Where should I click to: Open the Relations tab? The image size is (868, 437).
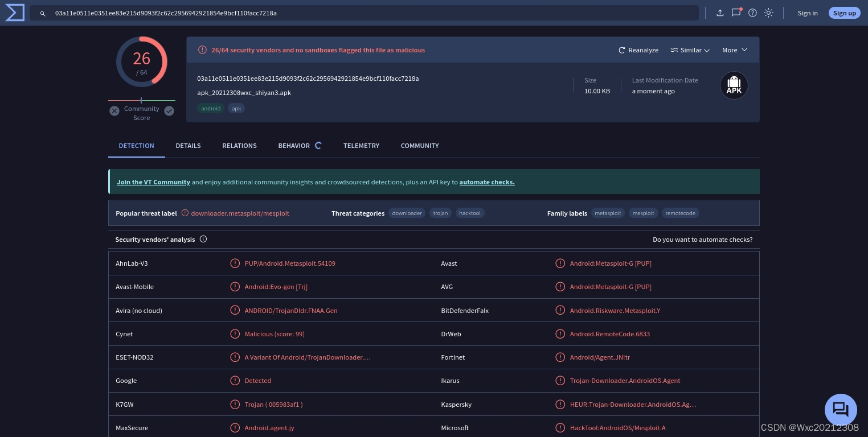tap(239, 146)
